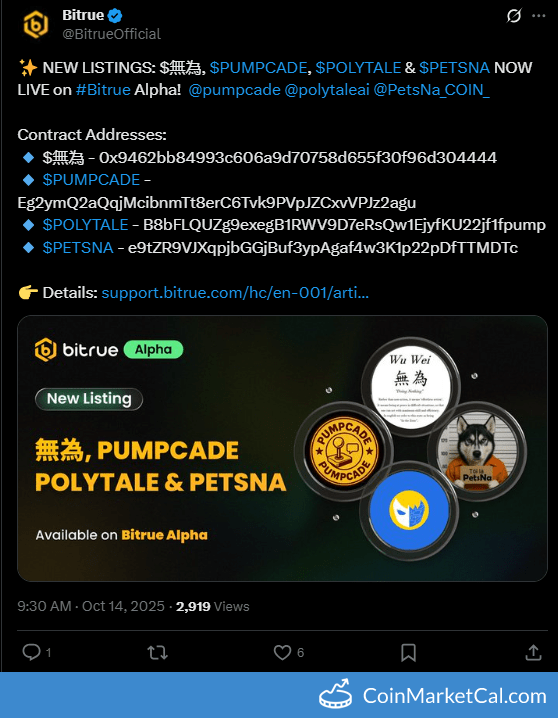Visit the @pumpcade mention

(234, 90)
